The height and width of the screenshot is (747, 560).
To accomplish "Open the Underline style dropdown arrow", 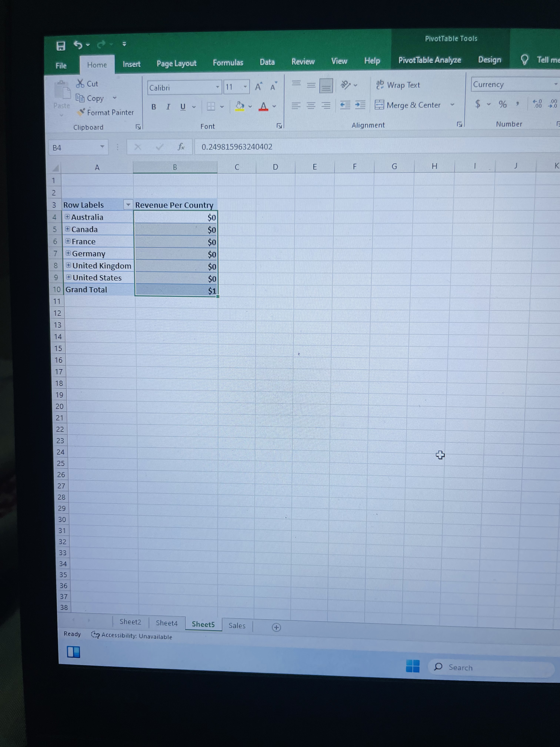I will 194,107.
